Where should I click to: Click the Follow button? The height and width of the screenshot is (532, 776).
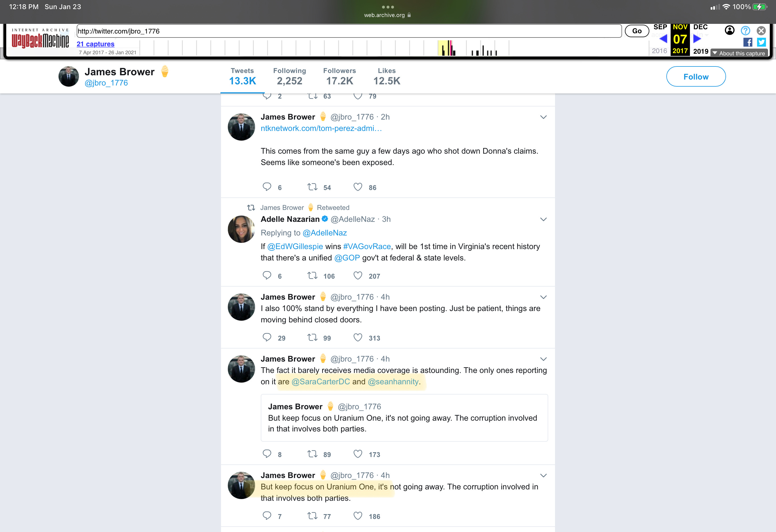coord(696,77)
